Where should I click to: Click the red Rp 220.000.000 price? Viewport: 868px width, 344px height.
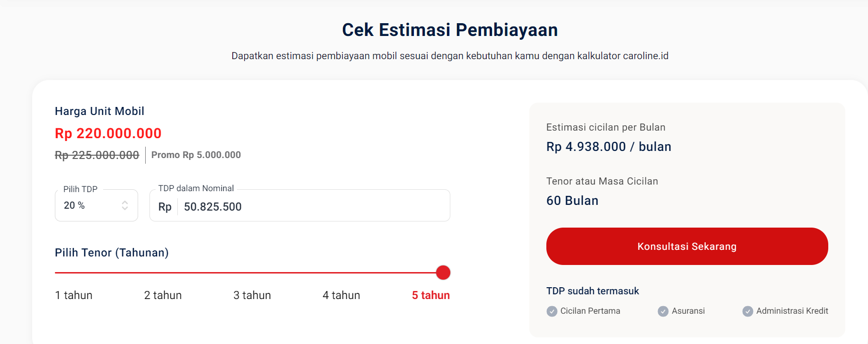tap(108, 133)
